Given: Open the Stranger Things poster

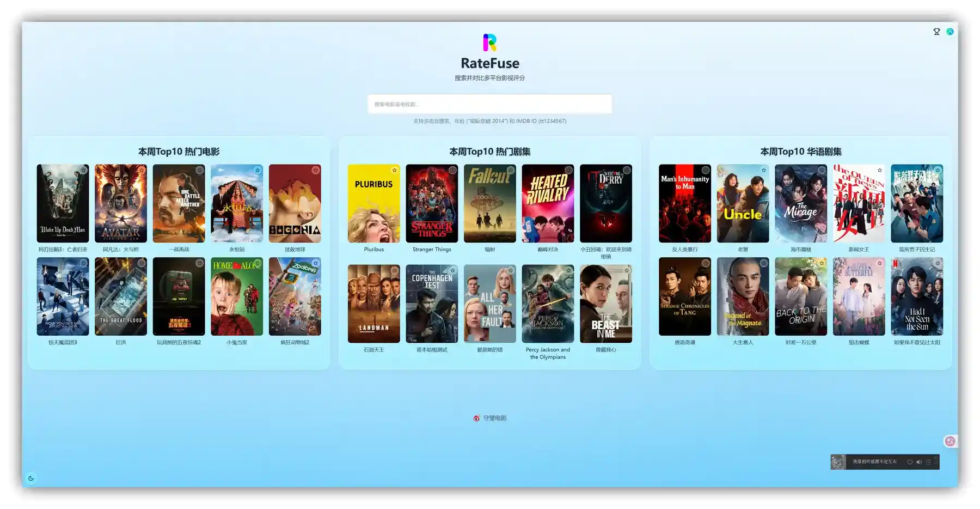Looking at the screenshot, I should pos(432,204).
